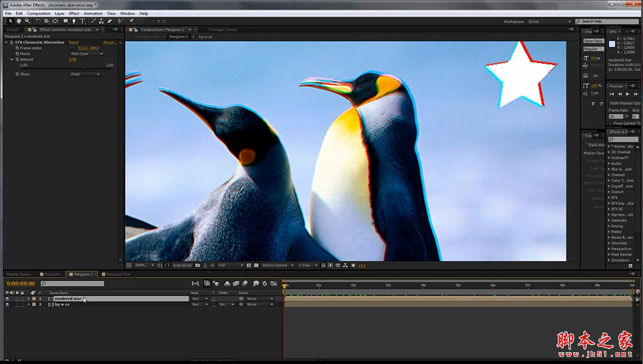The image size is (643, 364).
Task: Jump to first frame in Preview
Action: 612,94
